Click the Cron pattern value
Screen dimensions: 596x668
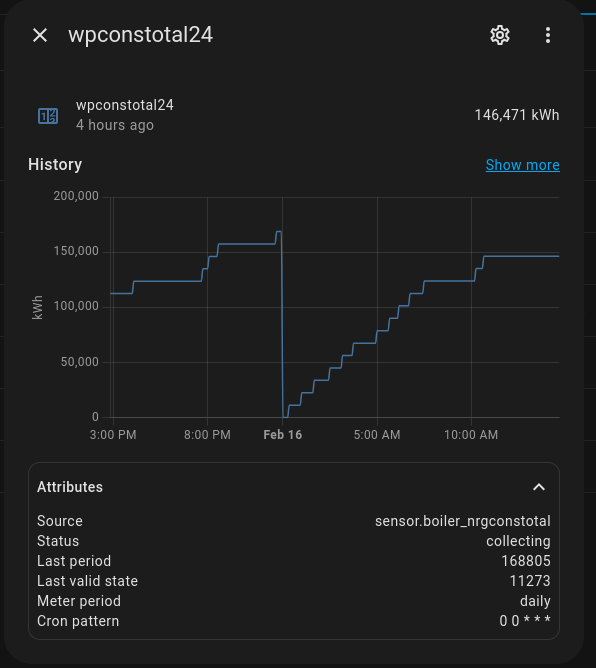point(525,621)
